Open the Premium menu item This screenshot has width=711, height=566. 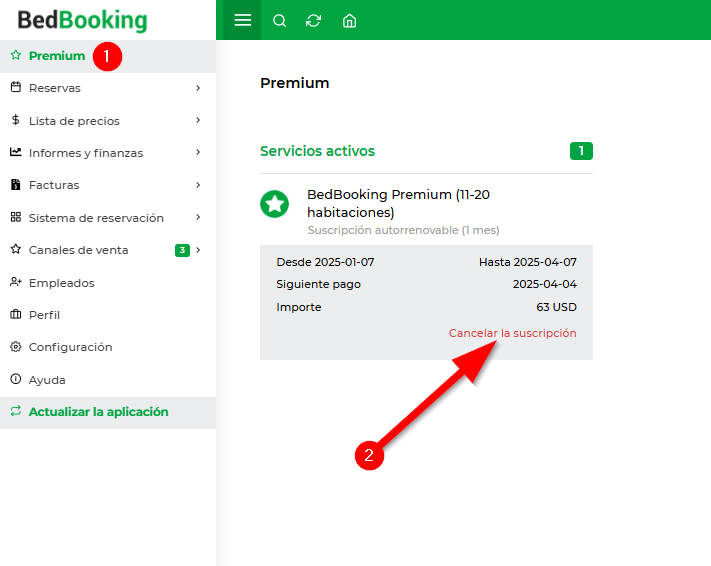coord(108,56)
